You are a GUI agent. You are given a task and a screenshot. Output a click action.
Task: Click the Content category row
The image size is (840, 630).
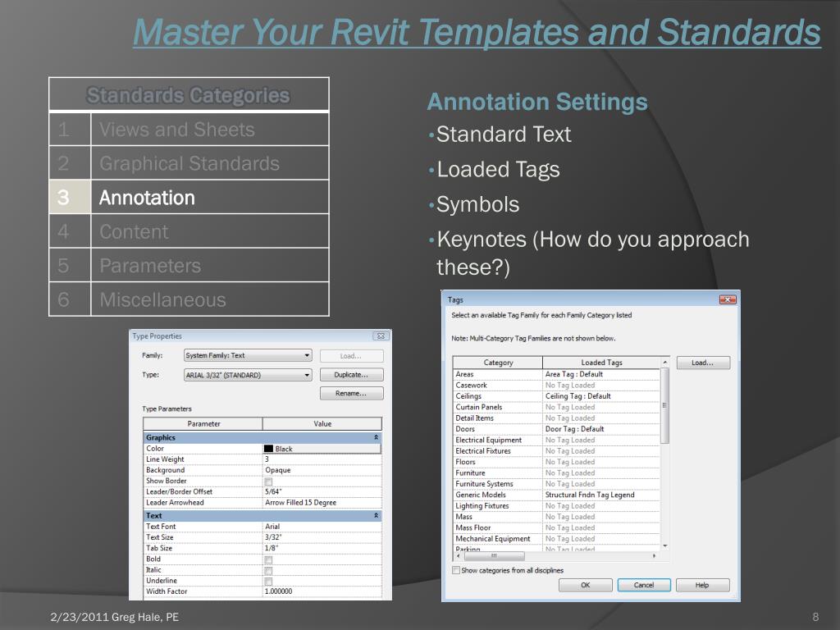[x=189, y=231]
